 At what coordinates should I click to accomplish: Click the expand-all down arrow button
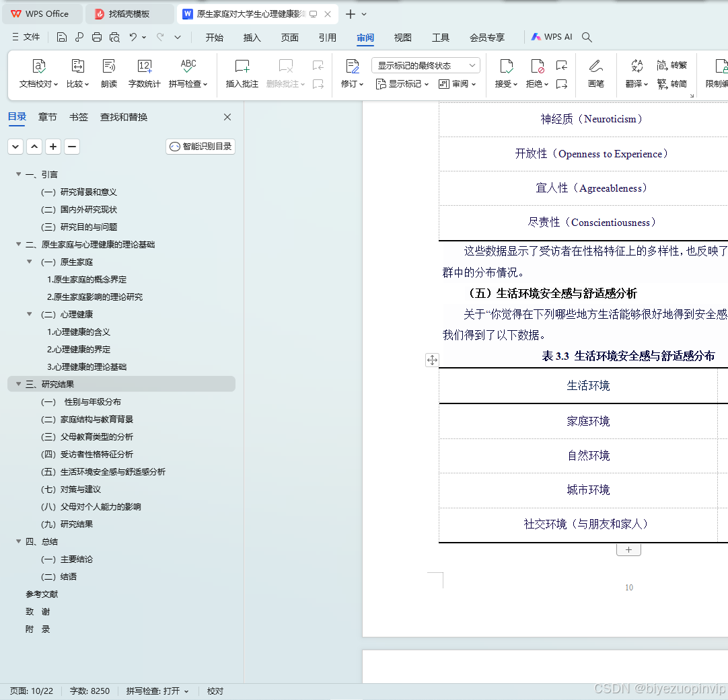(15, 147)
